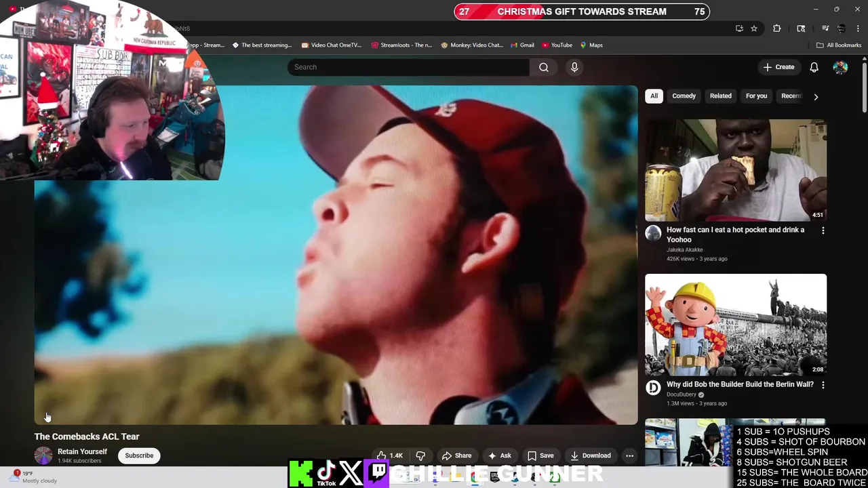Open the Chrome three-dot menu
This screenshot has height=488, width=868.
858,28
